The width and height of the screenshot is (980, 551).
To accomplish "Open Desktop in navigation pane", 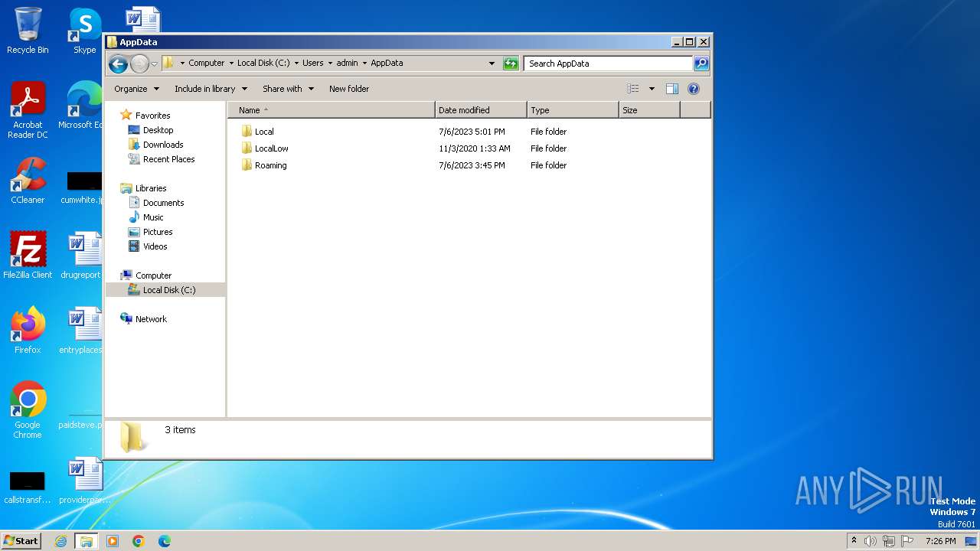I will 158,130.
